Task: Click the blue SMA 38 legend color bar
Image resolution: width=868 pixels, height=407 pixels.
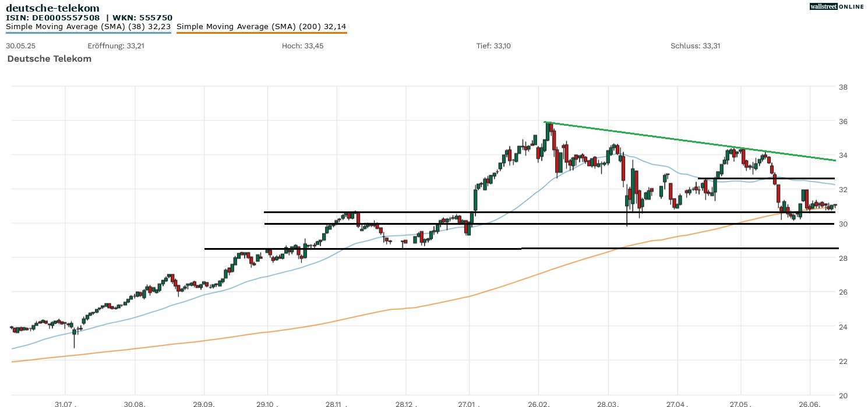Action: point(88,33)
